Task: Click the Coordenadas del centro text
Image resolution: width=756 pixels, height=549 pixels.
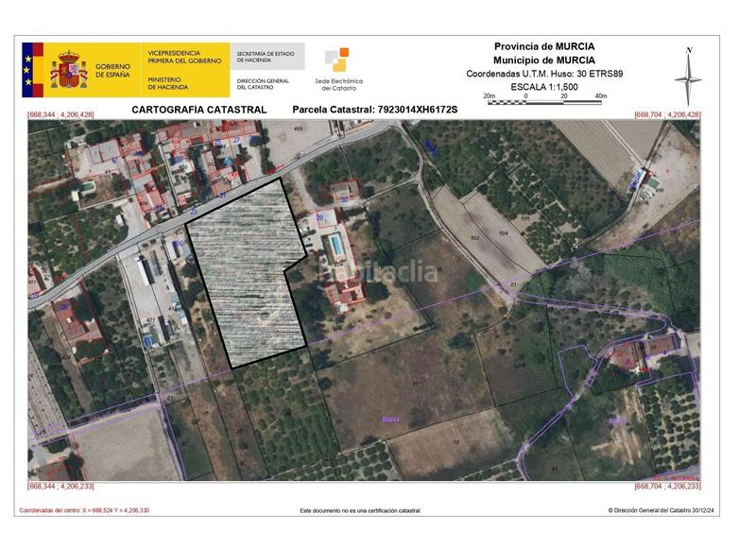Action: 85,510
